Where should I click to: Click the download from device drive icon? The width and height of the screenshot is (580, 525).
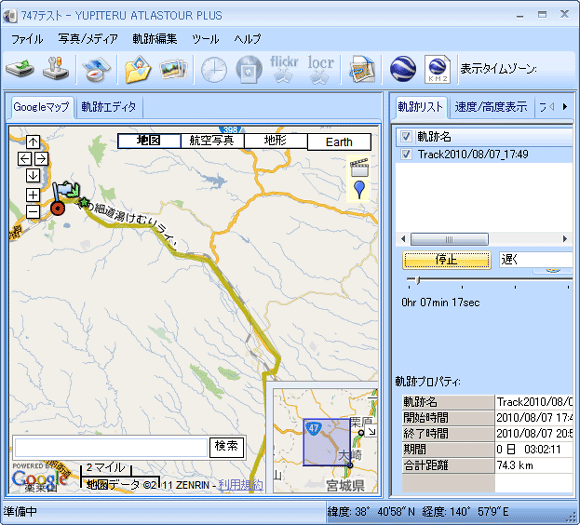[20, 69]
